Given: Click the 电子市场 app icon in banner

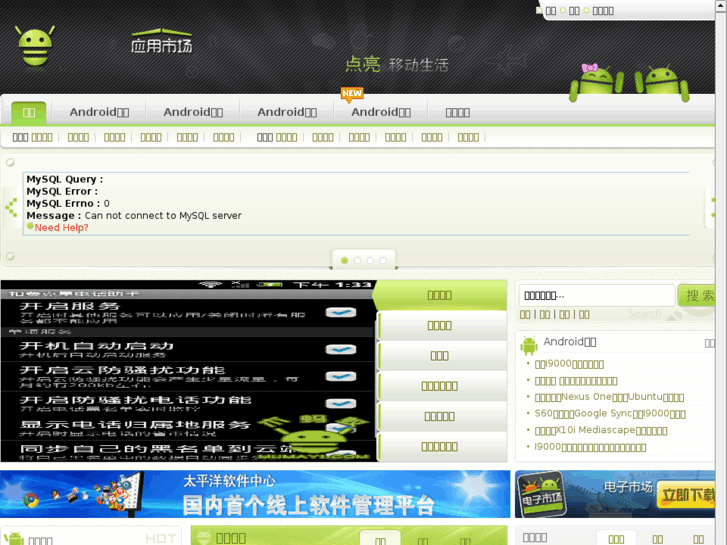Looking at the screenshot, I should coord(542,494).
